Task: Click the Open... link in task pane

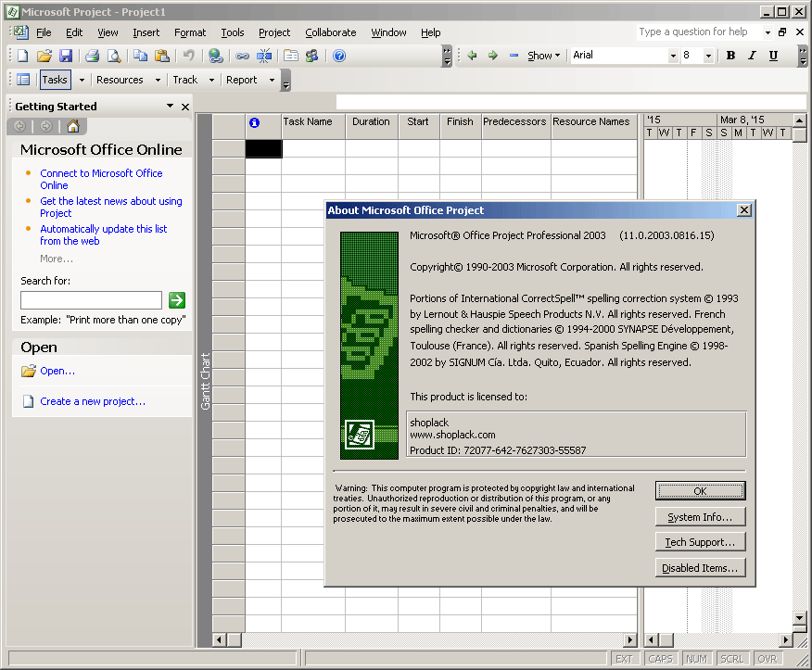Action: click(x=57, y=371)
